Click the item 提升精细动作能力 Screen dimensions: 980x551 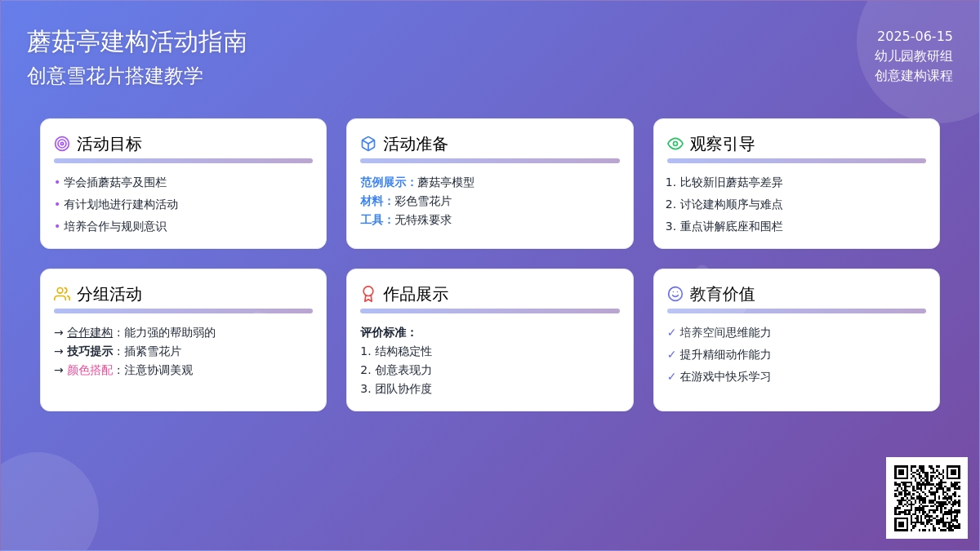point(725,354)
